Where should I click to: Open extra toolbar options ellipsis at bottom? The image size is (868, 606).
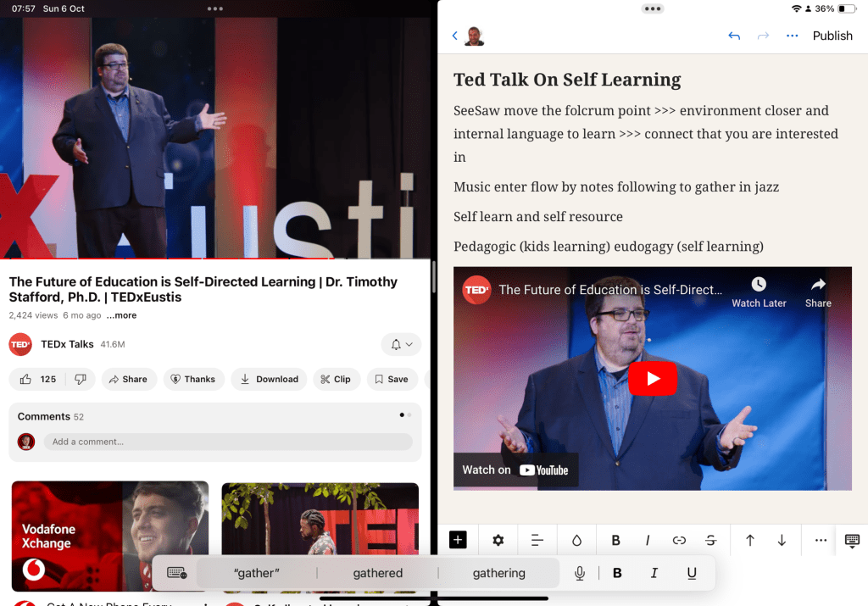[821, 540]
